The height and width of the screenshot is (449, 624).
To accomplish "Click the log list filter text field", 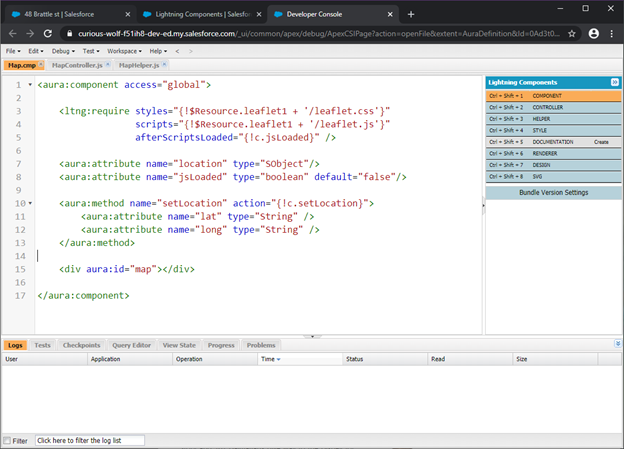I will click(90, 440).
